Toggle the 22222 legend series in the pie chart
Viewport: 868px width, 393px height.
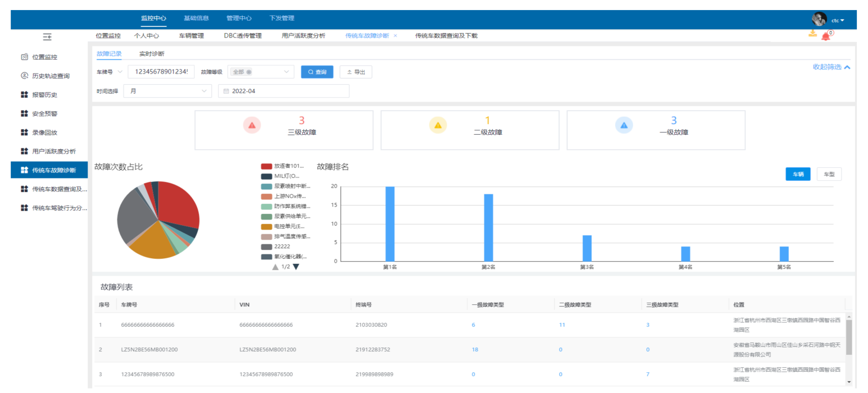click(281, 246)
